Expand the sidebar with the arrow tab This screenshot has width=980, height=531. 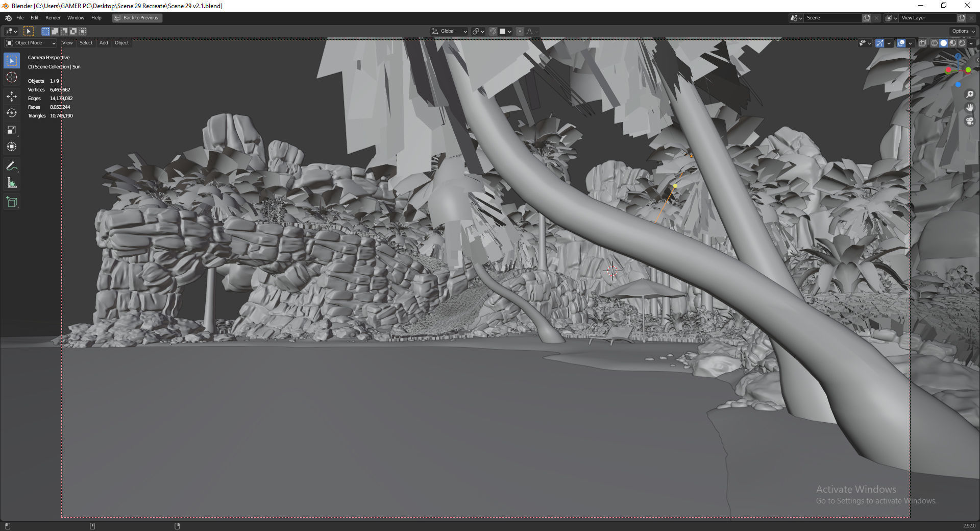click(x=976, y=60)
